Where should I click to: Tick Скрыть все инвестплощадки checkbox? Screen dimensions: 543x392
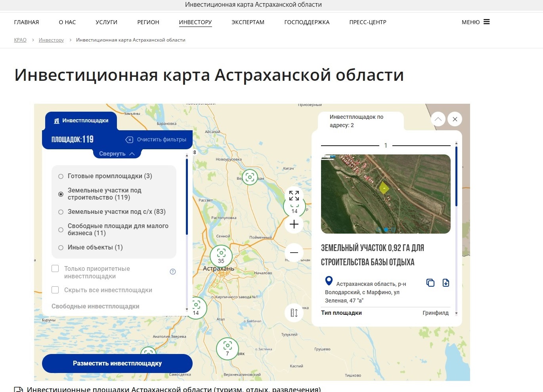click(x=55, y=290)
